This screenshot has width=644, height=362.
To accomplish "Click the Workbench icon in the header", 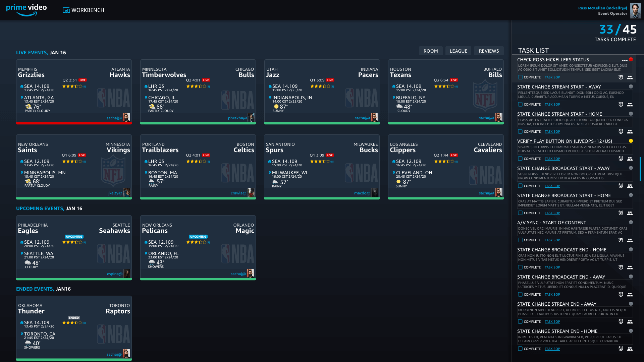I will click(x=66, y=10).
